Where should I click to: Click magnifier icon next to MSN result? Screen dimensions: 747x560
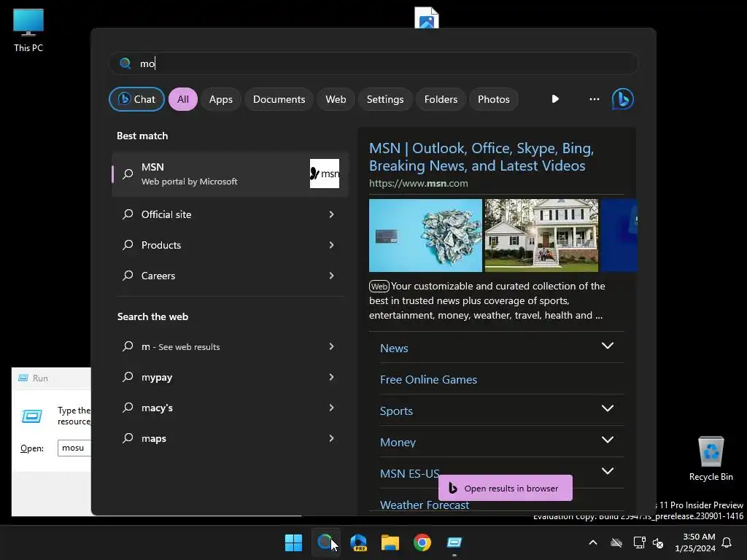click(128, 174)
